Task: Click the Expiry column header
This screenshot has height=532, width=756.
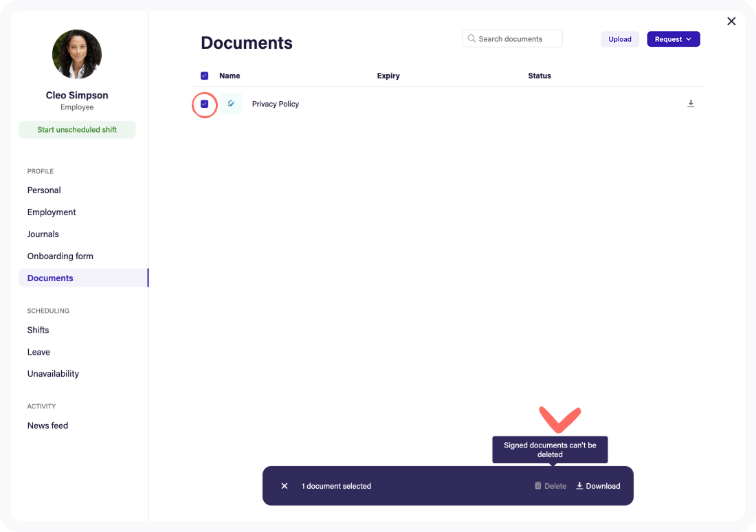Action: (388, 76)
